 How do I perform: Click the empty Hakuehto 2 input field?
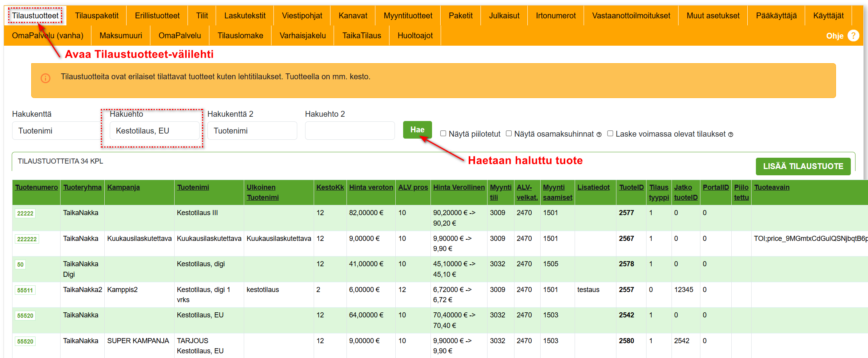[x=350, y=130]
